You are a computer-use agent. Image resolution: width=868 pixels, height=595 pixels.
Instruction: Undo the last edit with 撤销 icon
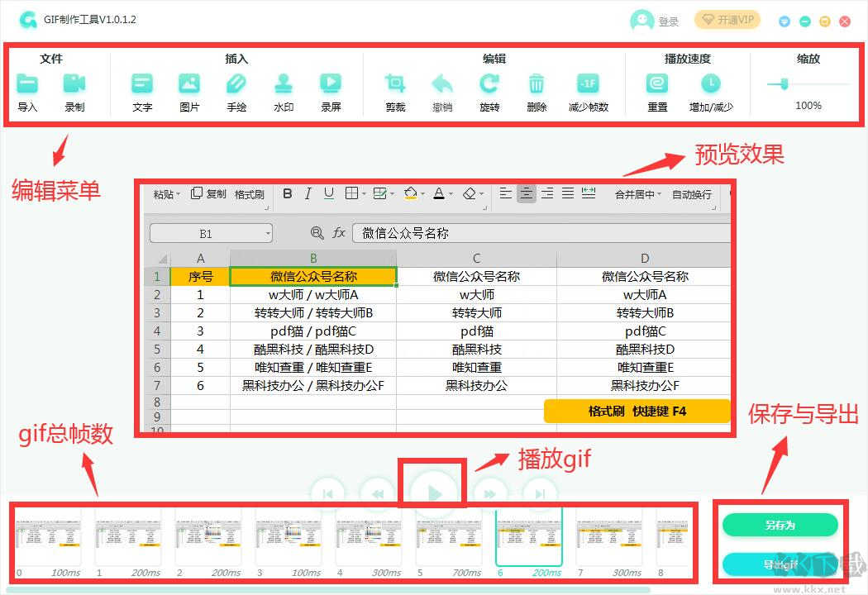pos(442,85)
